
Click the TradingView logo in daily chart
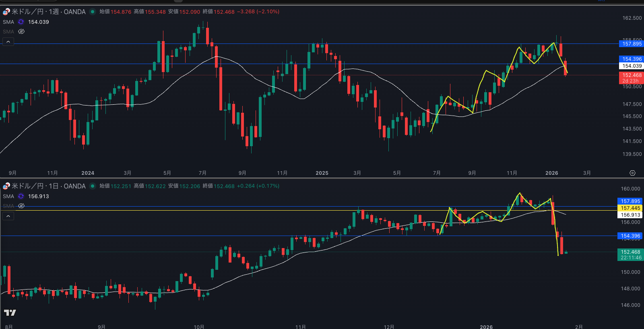click(10, 312)
